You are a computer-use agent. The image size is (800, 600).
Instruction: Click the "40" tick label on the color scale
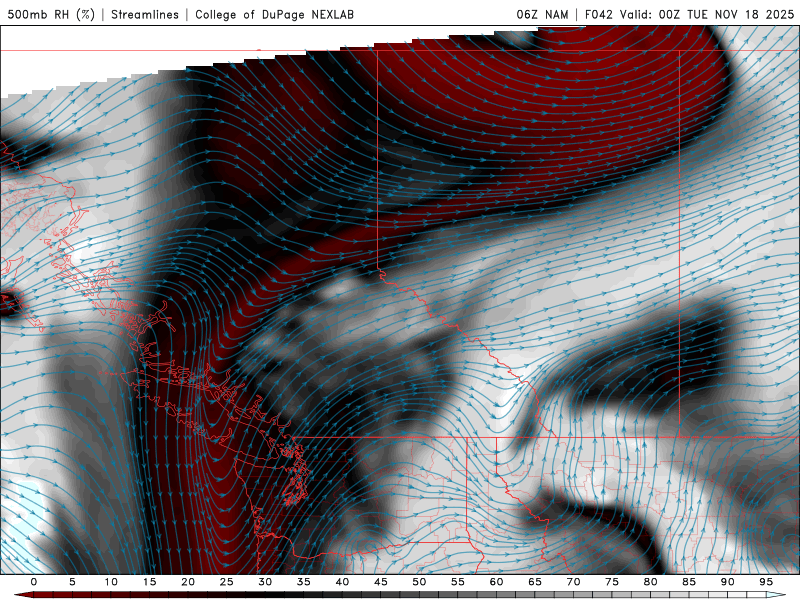tap(342, 582)
